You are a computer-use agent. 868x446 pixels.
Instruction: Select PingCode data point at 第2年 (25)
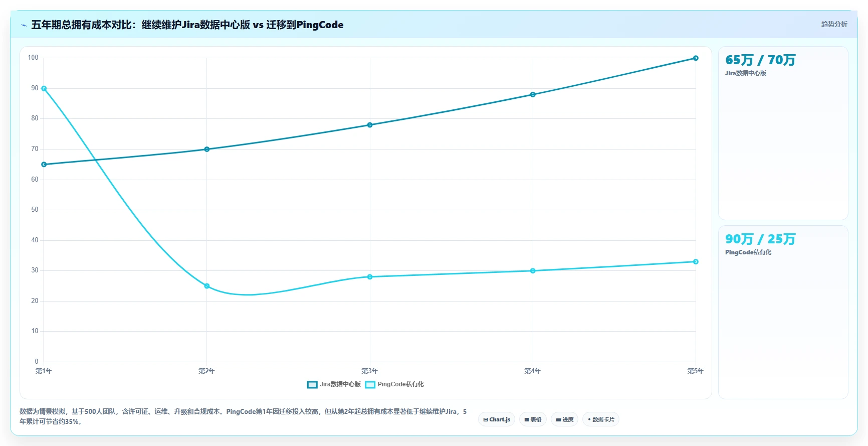click(207, 286)
